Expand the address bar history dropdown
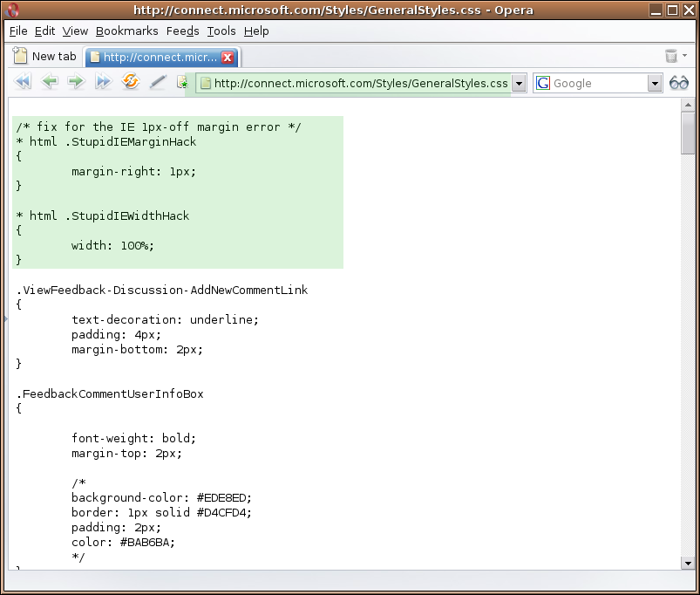The width and height of the screenshot is (700, 595). (x=519, y=83)
